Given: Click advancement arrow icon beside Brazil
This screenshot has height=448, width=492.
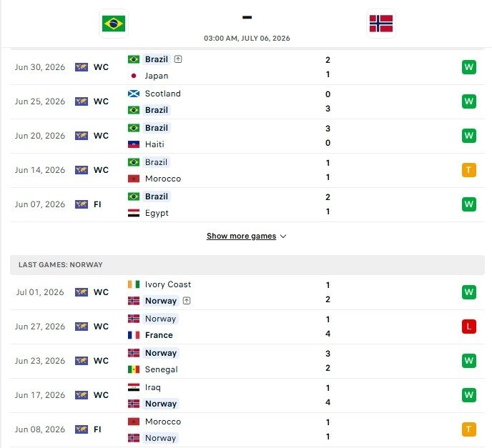Looking at the screenshot, I should tap(178, 59).
